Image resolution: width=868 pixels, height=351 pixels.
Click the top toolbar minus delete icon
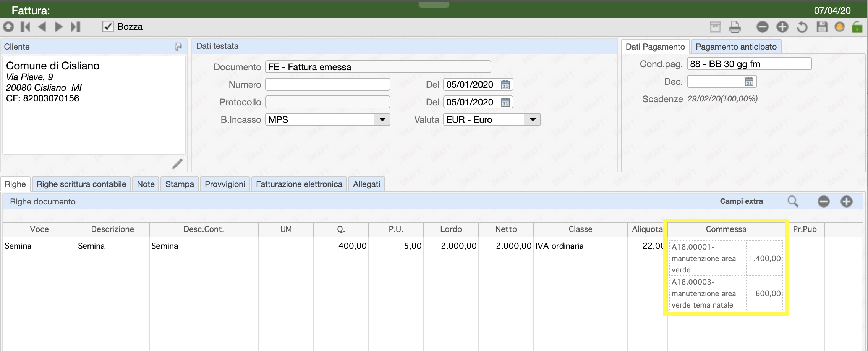point(762,27)
